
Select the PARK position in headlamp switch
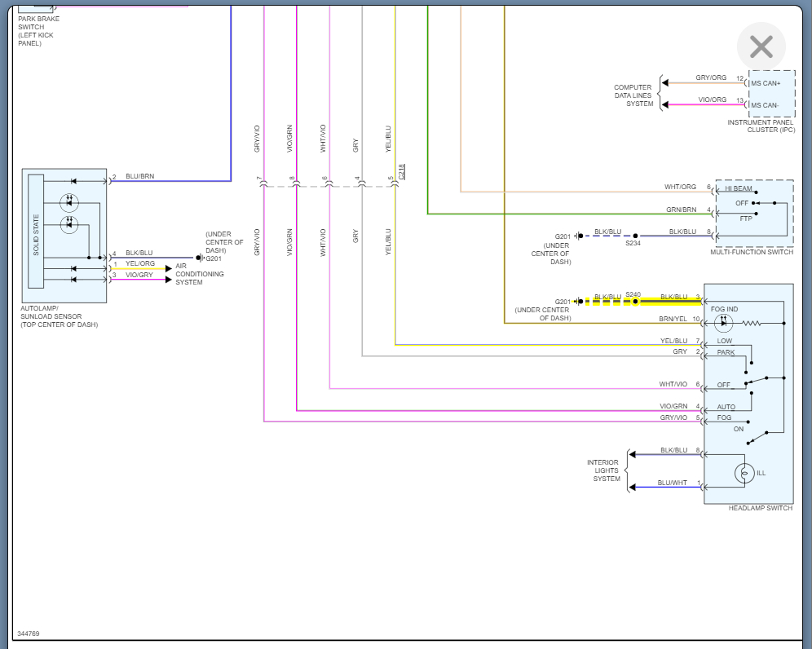tap(726, 352)
